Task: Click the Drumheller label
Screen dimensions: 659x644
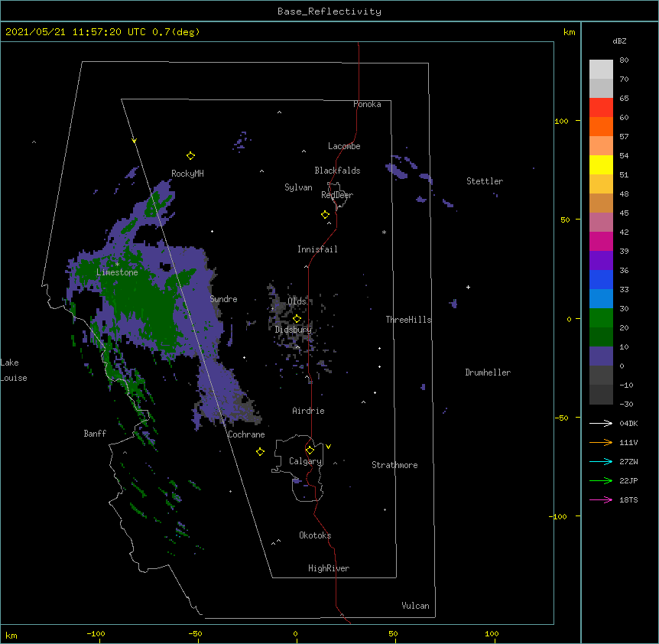Action: (488, 372)
